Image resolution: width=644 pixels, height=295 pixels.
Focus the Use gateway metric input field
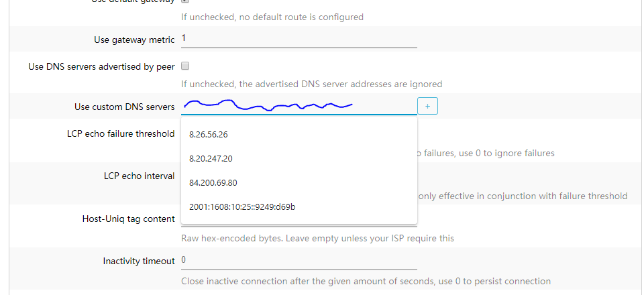(299, 39)
